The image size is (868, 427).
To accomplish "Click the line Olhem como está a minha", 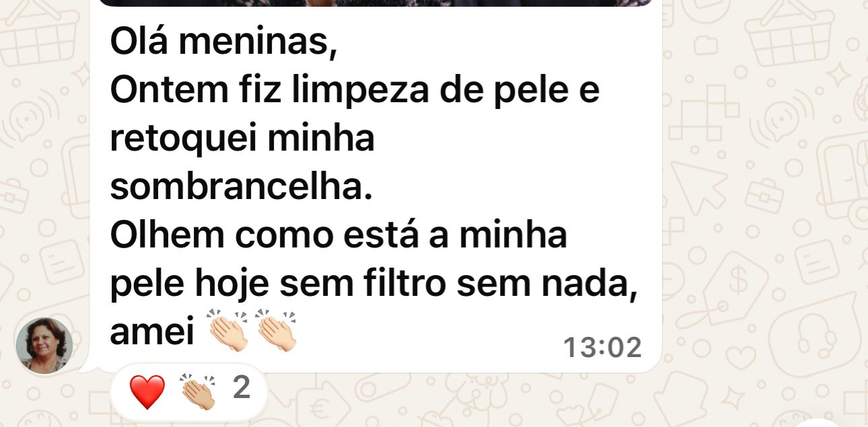I will click(338, 236).
